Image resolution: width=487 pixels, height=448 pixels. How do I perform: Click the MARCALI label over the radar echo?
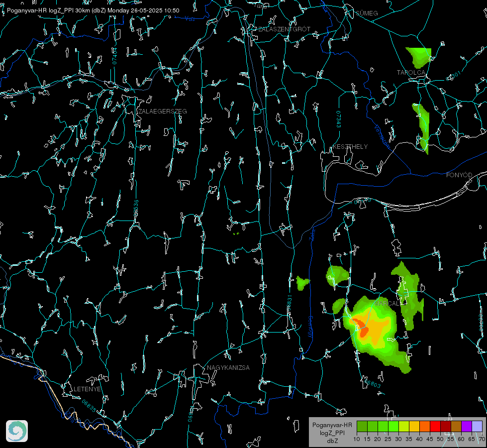388,304
